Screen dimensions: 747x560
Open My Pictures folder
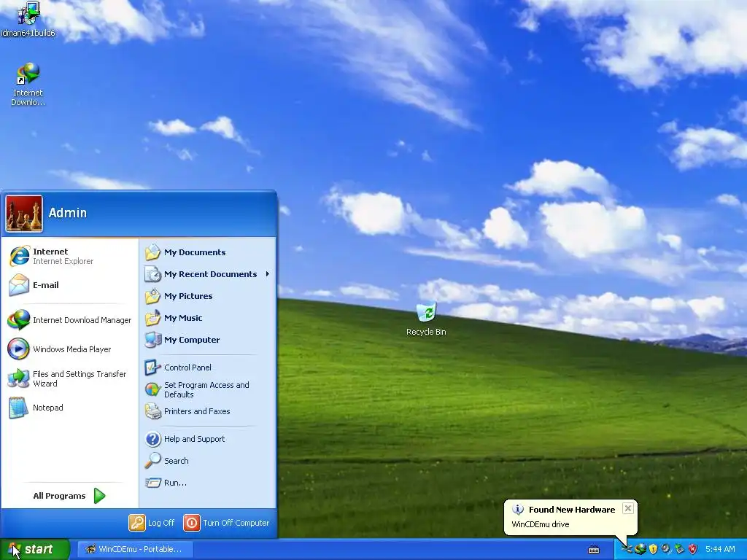[x=207, y=296]
